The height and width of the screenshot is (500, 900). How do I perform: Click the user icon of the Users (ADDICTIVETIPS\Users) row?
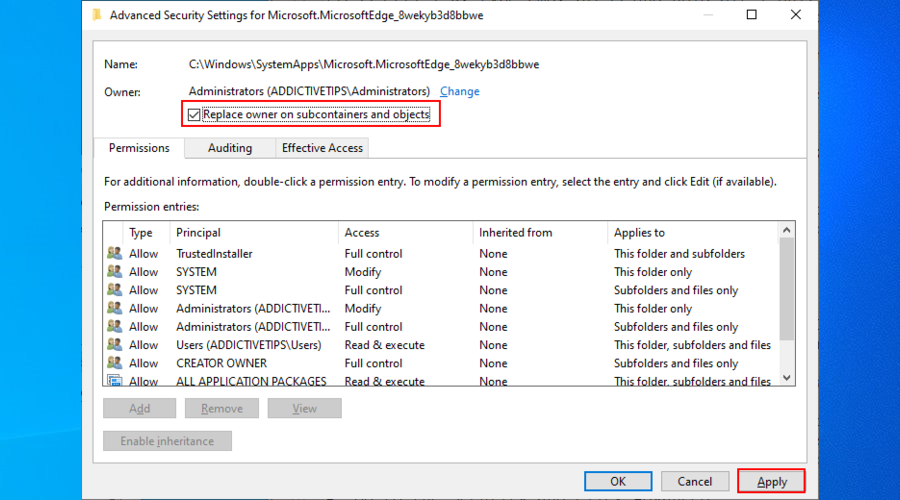[114, 344]
